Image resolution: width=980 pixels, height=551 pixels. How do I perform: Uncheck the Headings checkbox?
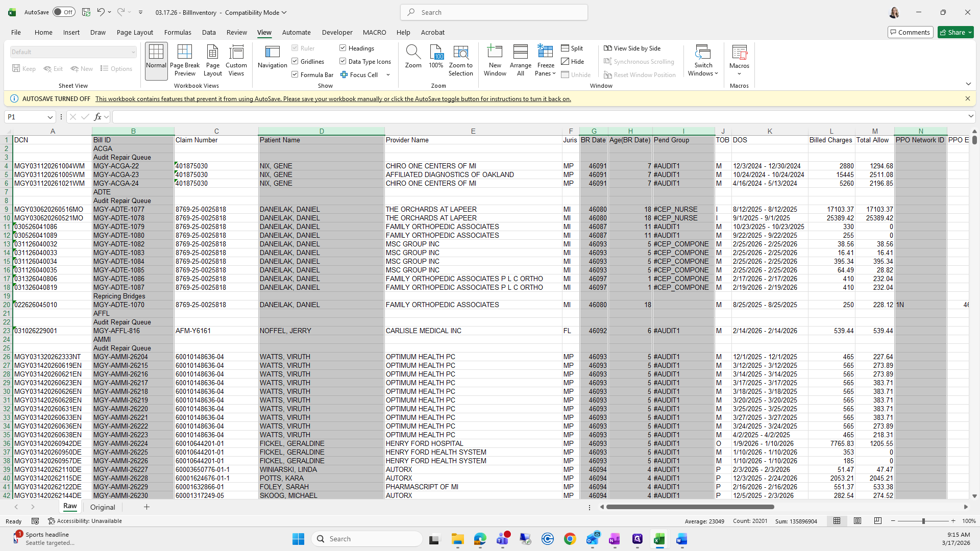[x=343, y=48]
